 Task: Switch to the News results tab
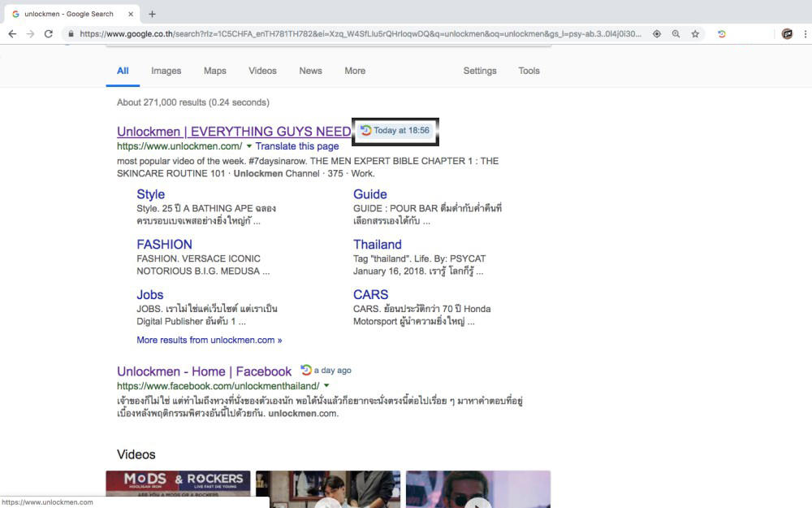311,71
